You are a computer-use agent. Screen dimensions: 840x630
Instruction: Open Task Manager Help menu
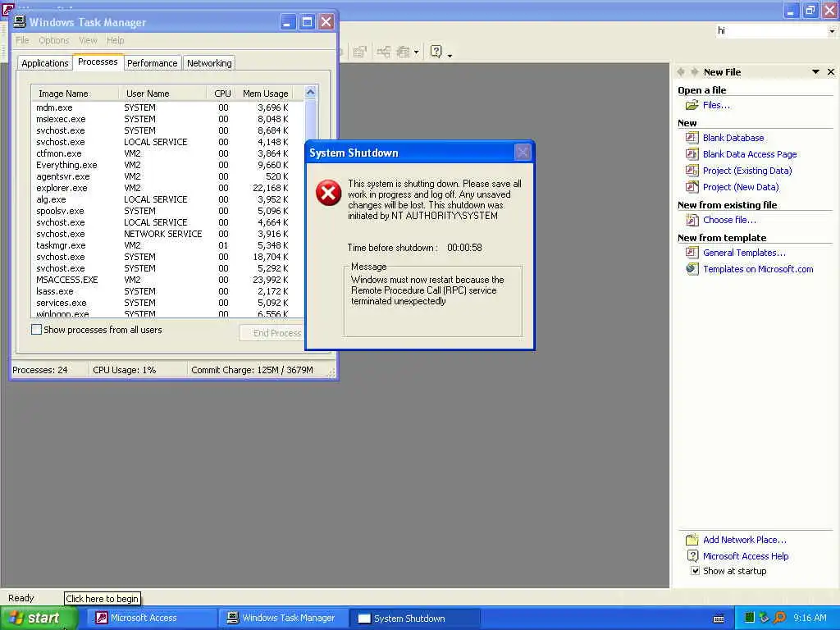pos(115,40)
